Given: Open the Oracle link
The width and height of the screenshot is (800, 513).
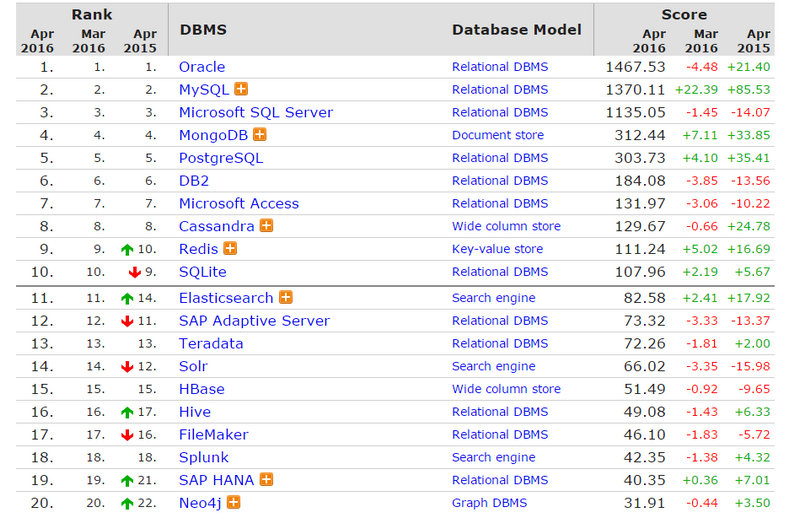Looking at the screenshot, I should coord(202,67).
